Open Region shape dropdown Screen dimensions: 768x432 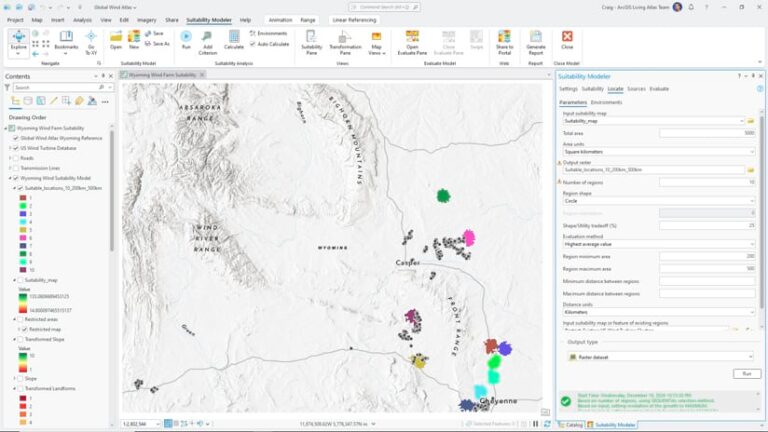tap(659, 201)
